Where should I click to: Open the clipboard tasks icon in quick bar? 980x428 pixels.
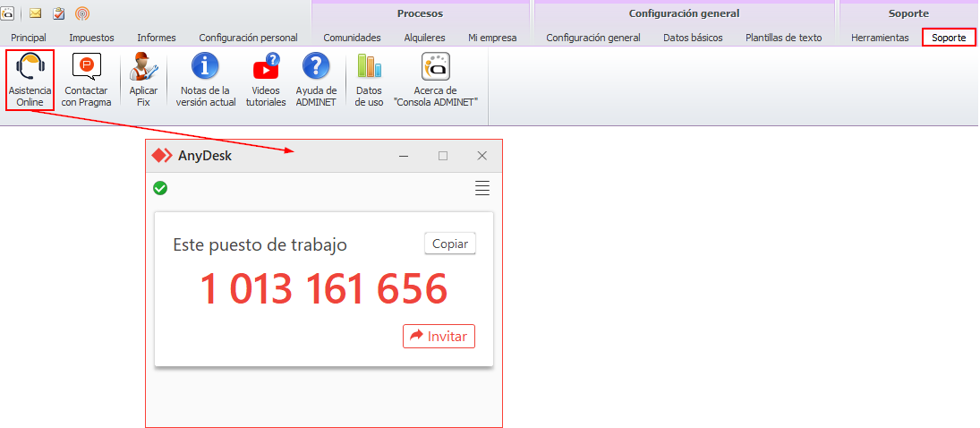(x=59, y=13)
